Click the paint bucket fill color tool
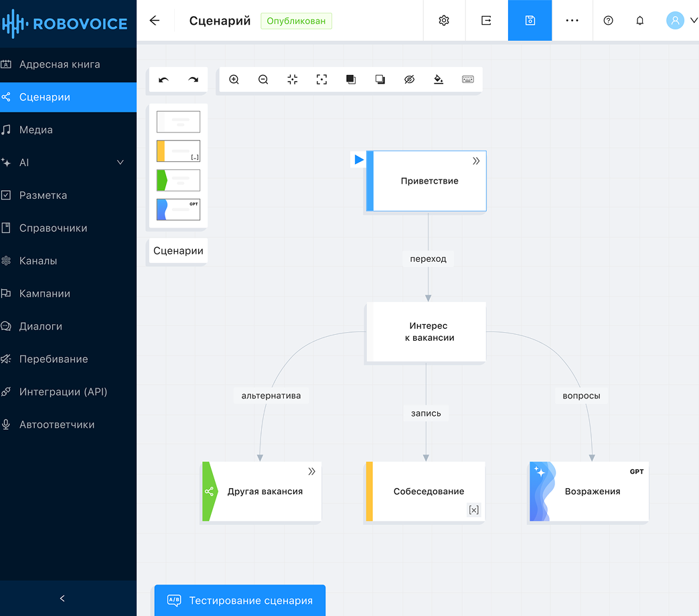 click(x=439, y=80)
